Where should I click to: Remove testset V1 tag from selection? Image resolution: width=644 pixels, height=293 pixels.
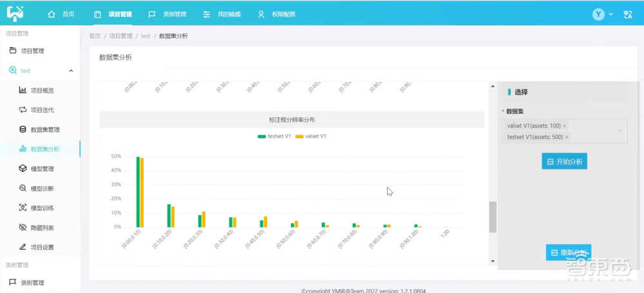coord(568,137)
